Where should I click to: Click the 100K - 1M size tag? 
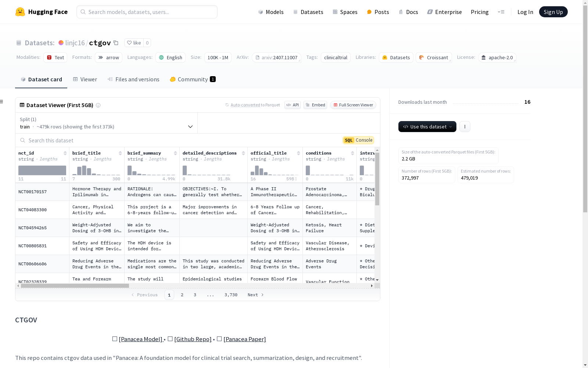[x=218, y=57]
